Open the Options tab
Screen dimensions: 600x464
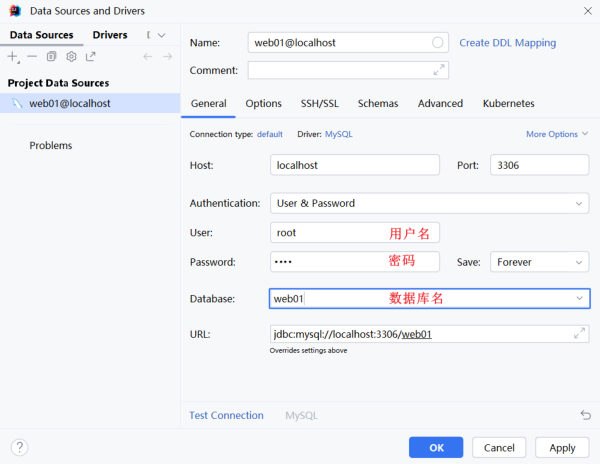coord(263,103)
